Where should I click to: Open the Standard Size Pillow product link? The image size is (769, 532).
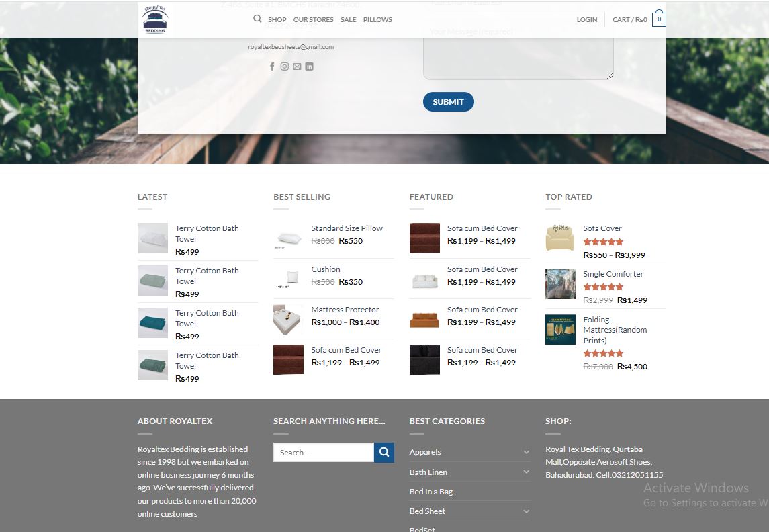(x=347, y=228)
